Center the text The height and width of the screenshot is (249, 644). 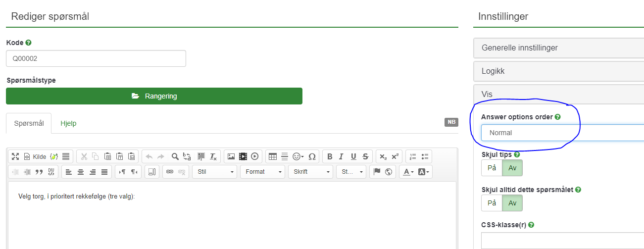tap(81, 172)
